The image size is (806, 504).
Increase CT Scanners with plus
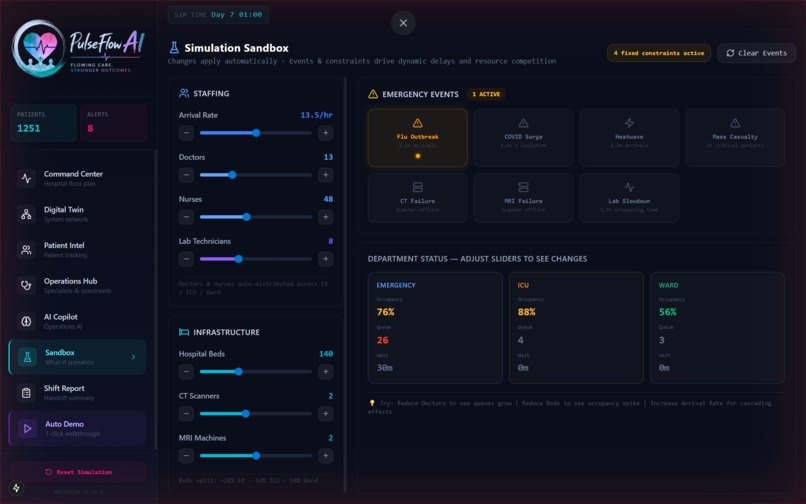(x=325, y=413)
